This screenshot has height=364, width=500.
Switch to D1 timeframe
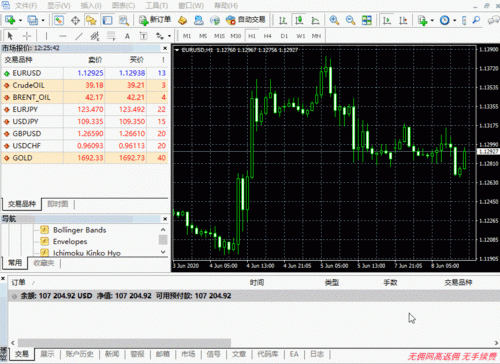(x=284, y=36)
